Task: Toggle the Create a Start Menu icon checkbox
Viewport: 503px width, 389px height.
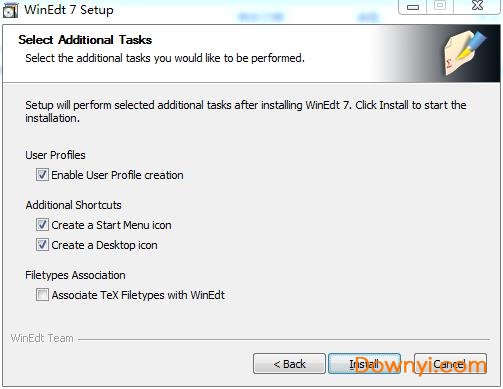Action: click(x=42, y=225)
